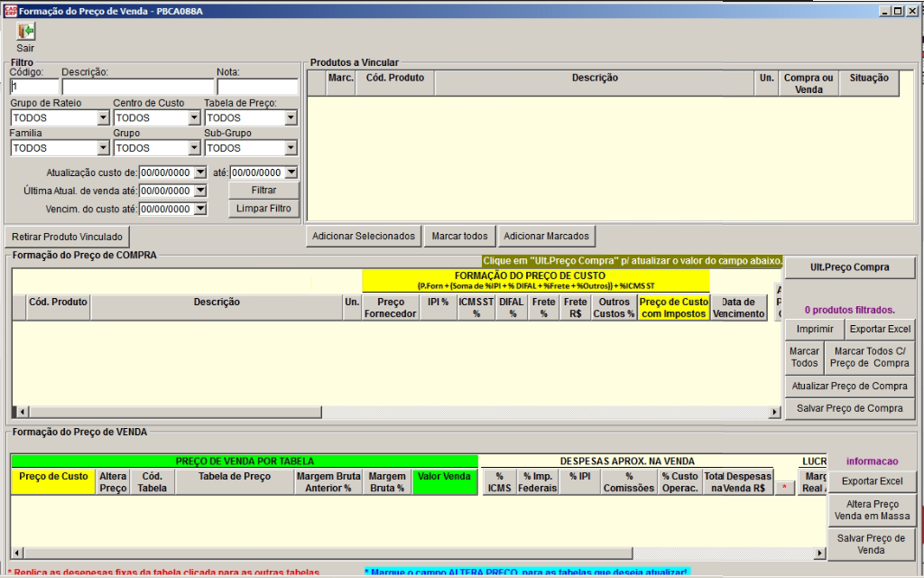Click the Tabela de Preço header in the sales grid
924x578 pixels.
[x=235, y=482]
